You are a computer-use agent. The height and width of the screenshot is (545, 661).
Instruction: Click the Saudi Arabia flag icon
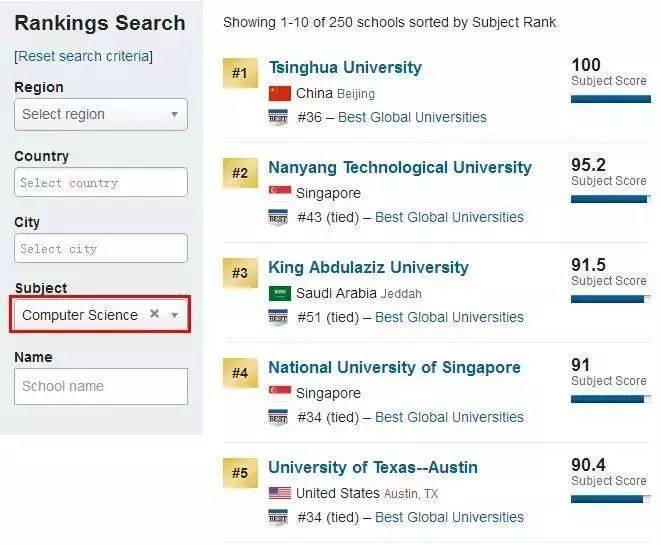click(279, 293)
